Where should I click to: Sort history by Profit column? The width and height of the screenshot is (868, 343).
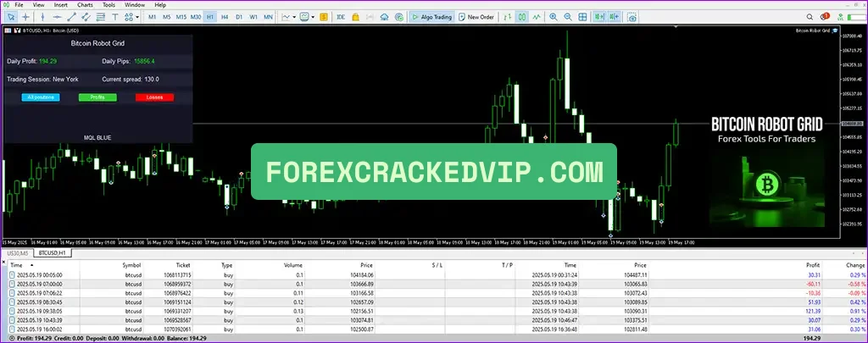813,265
